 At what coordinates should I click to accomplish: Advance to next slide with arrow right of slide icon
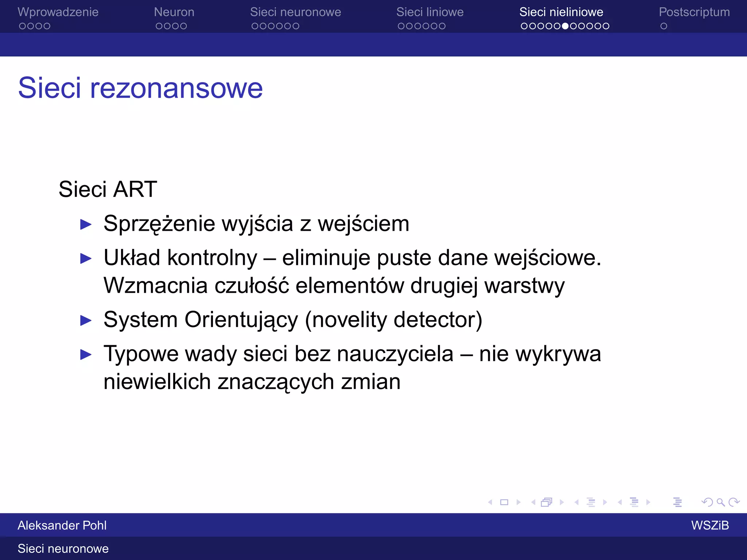[x=518, y=502]
